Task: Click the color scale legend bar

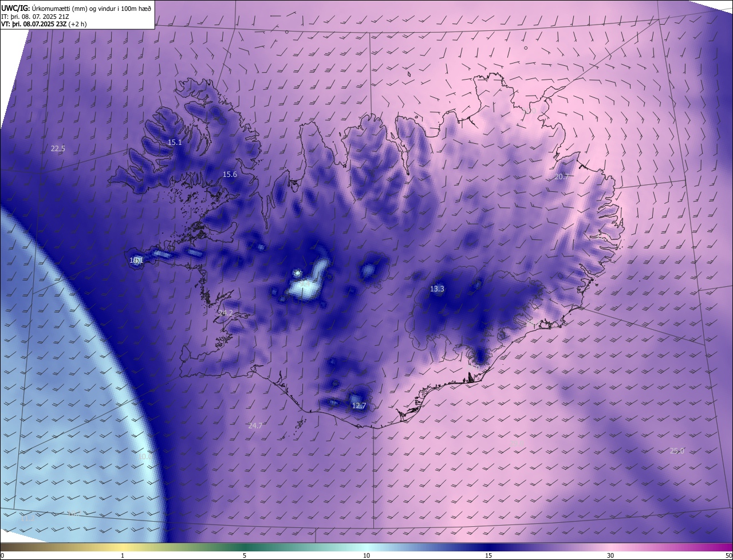Action: [366, 547]
